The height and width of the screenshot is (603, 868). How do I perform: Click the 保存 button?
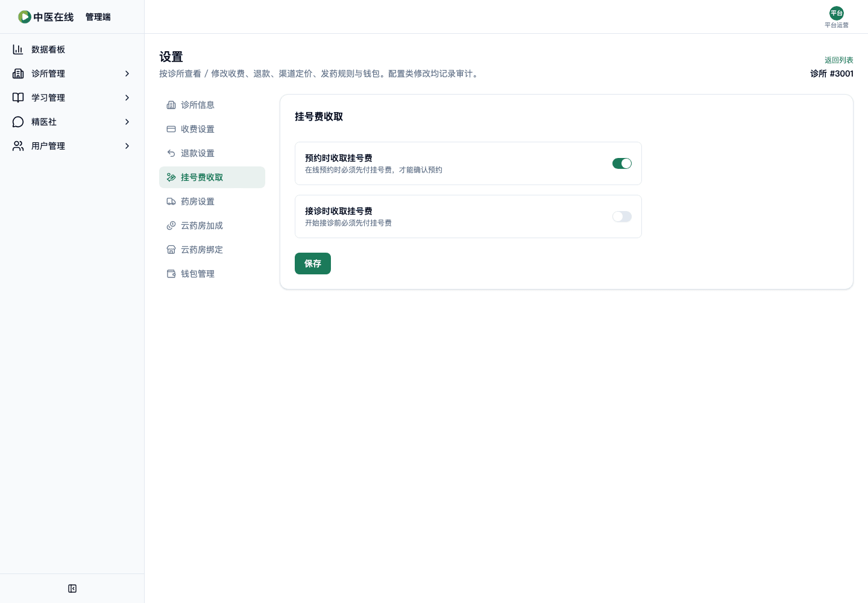313,264
